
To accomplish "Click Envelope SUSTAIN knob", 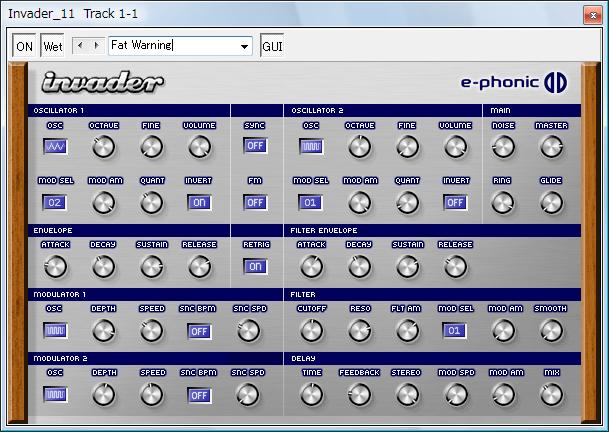I will click(x=151, y=267).
